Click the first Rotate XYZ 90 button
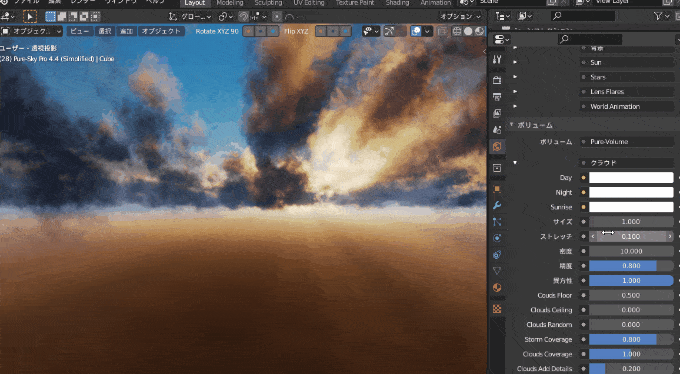Image resolution: width=680 pixels, height=374 pixels. 248,31
